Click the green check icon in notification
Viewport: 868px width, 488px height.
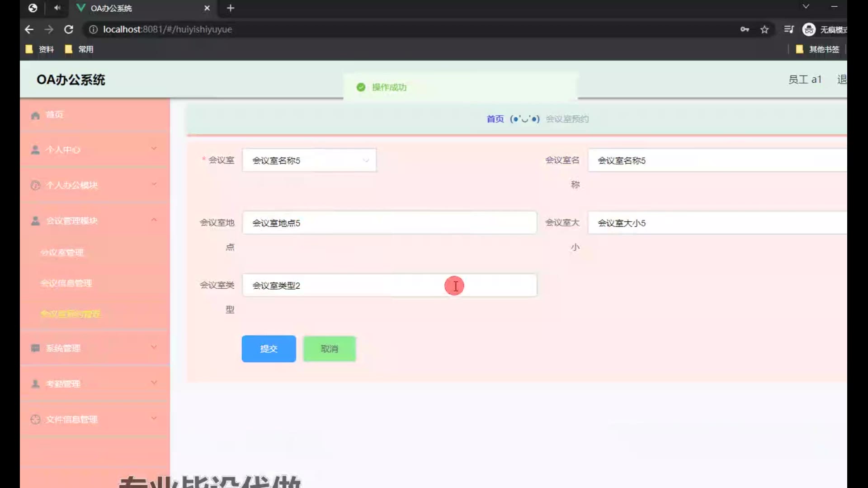point(361,87)
